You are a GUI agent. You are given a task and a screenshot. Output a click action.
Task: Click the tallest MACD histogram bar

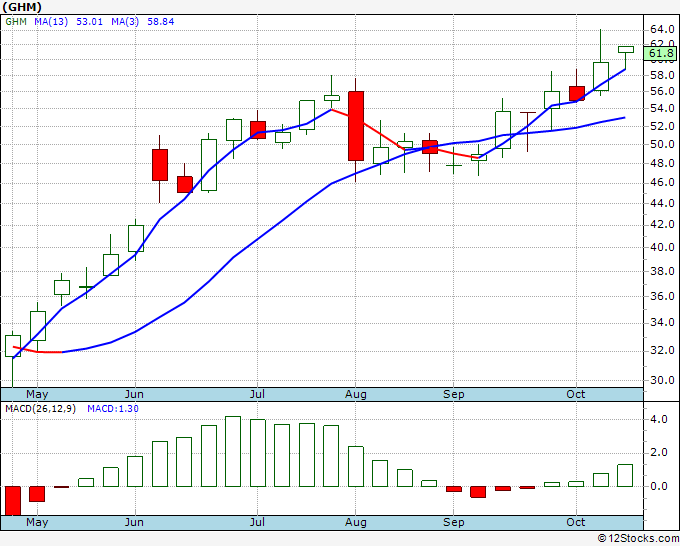233,451
